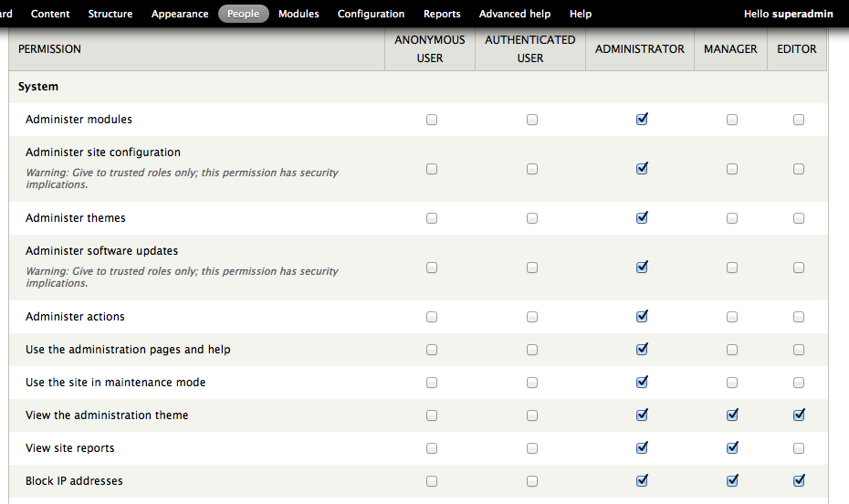Open the Appearance menu

point(180,14)
